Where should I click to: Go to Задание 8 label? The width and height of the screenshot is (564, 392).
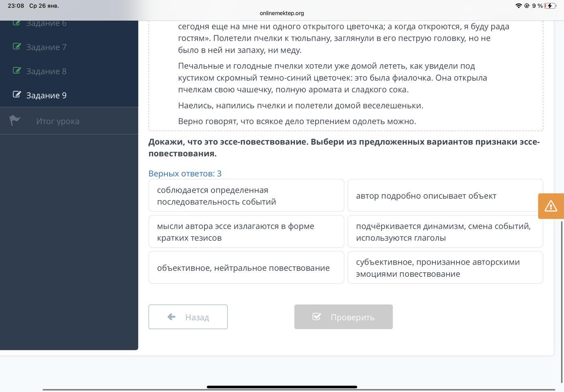(x=46, y=71)
